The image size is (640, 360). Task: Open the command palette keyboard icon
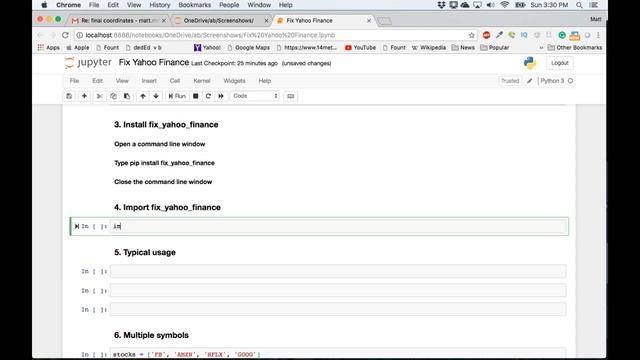[x=291, y=96]
